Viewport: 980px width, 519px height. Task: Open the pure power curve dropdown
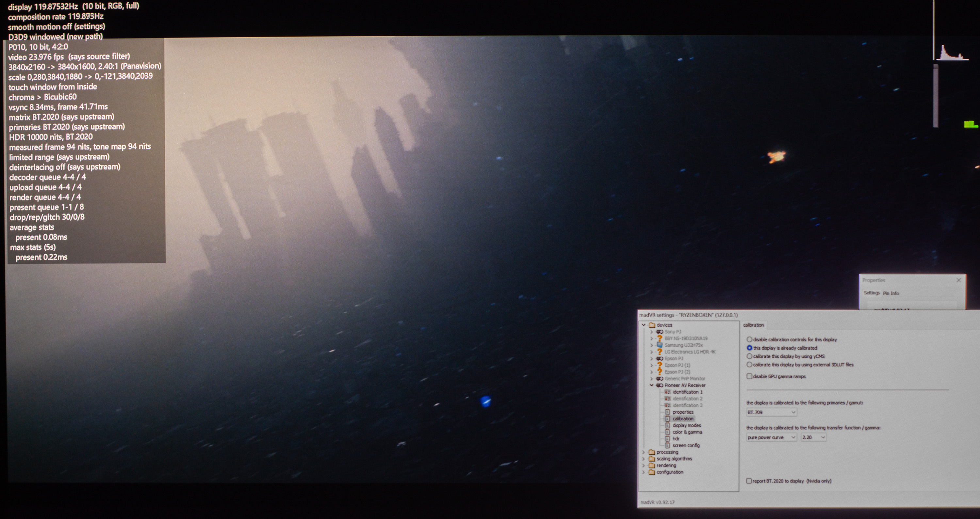[771, 437]
